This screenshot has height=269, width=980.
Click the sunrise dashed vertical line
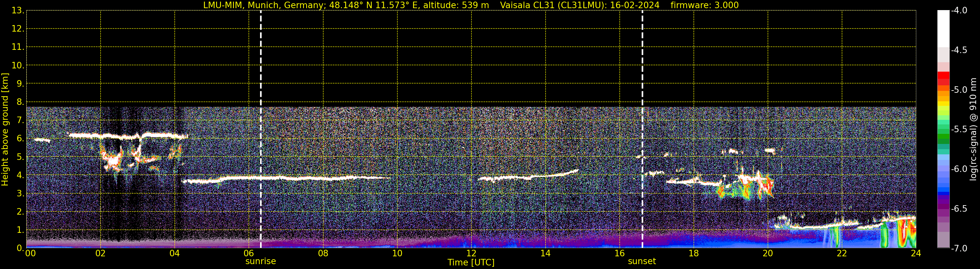(261, 57)
